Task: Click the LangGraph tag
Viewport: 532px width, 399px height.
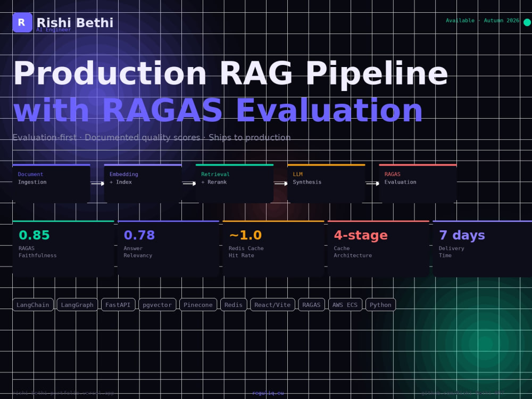Action: point(77,305)
